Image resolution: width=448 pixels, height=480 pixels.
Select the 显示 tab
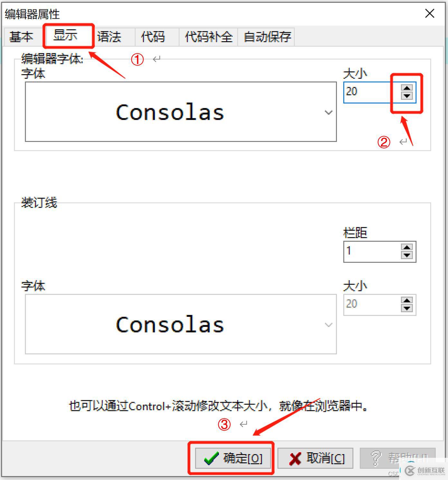(66, 35)
